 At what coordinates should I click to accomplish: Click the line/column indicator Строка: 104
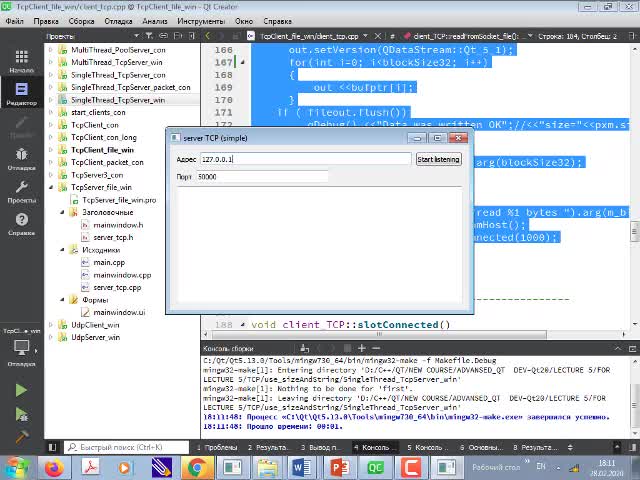[x=577, y=36]
